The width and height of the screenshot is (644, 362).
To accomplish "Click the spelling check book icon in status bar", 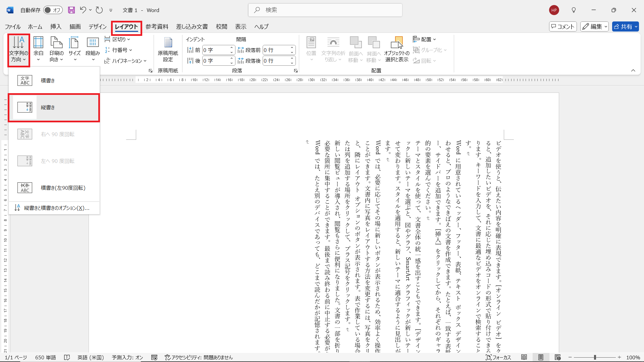I will (x=67, y=357).
